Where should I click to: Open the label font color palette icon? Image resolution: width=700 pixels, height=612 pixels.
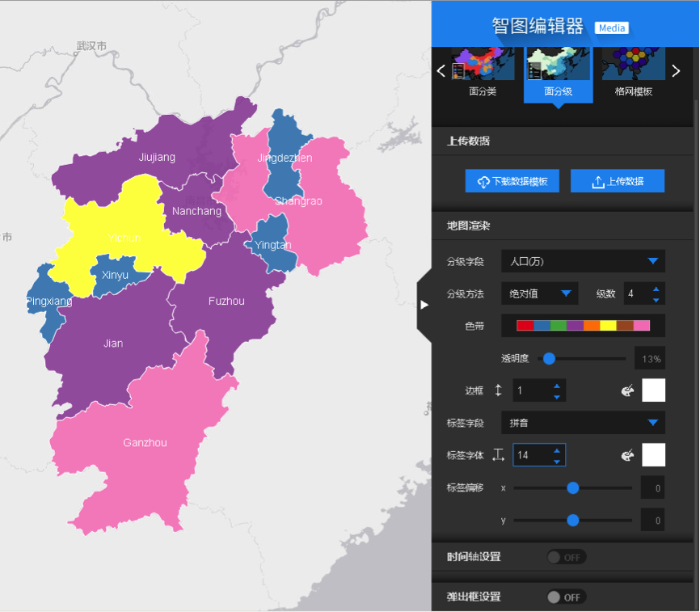627,455
